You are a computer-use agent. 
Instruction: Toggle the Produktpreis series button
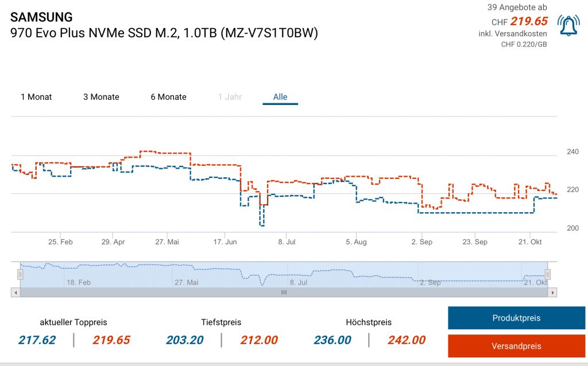508,318
